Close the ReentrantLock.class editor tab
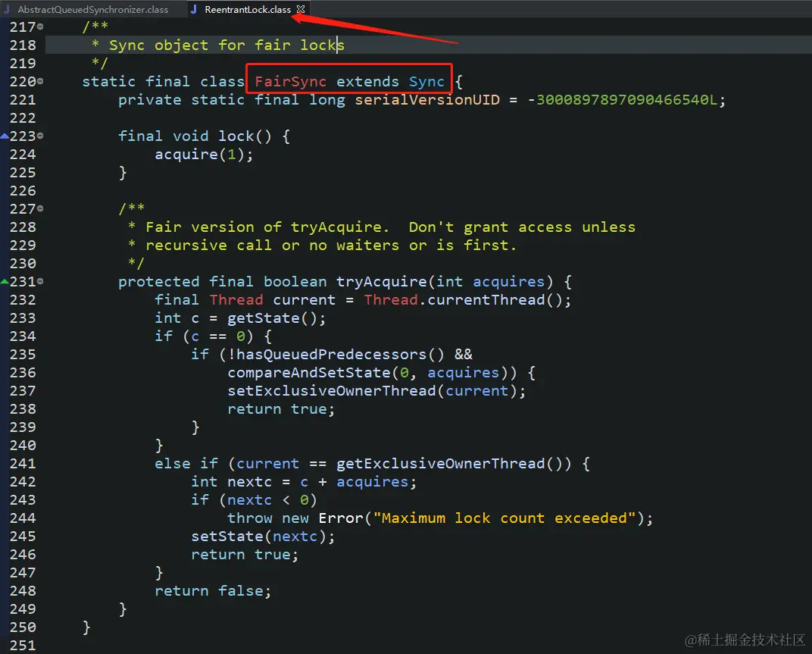The image size is (812, 654). tap(301, 9)
